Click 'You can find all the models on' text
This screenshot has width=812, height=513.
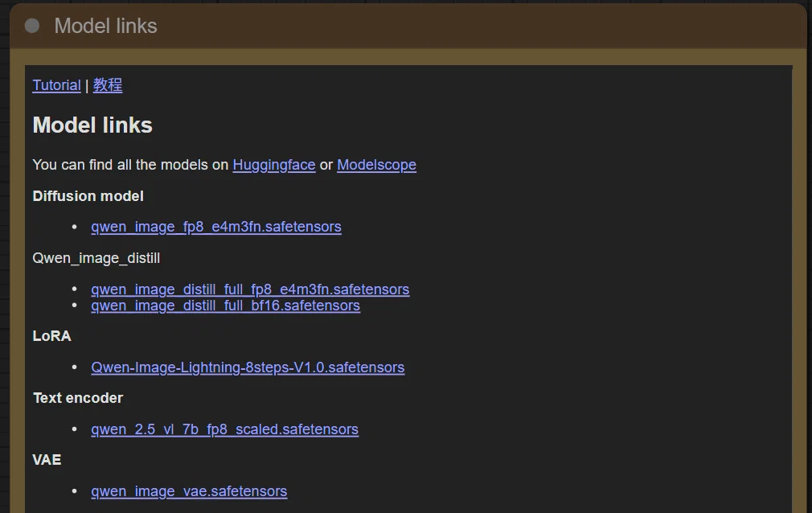(x=130, y=165)
